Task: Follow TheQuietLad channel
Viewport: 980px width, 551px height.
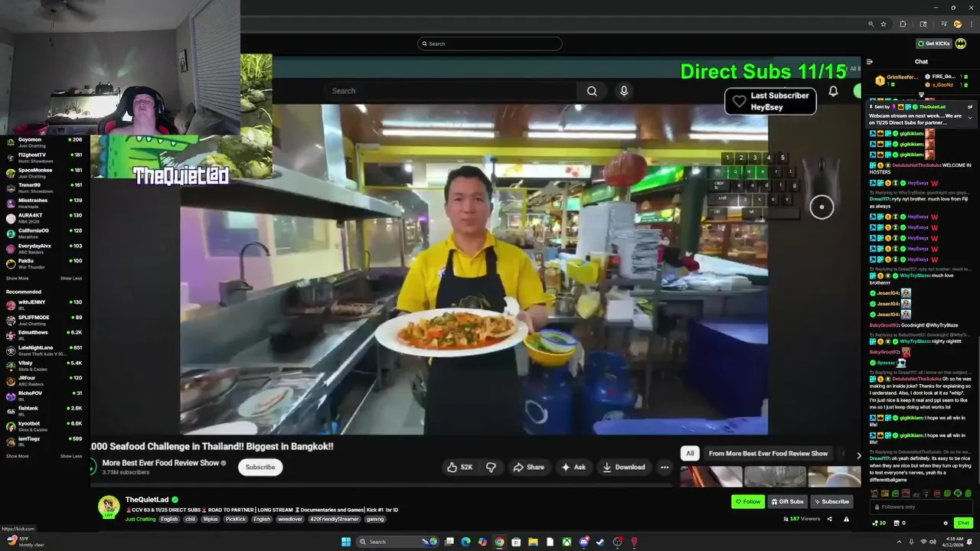Action: tap(748, 502)
